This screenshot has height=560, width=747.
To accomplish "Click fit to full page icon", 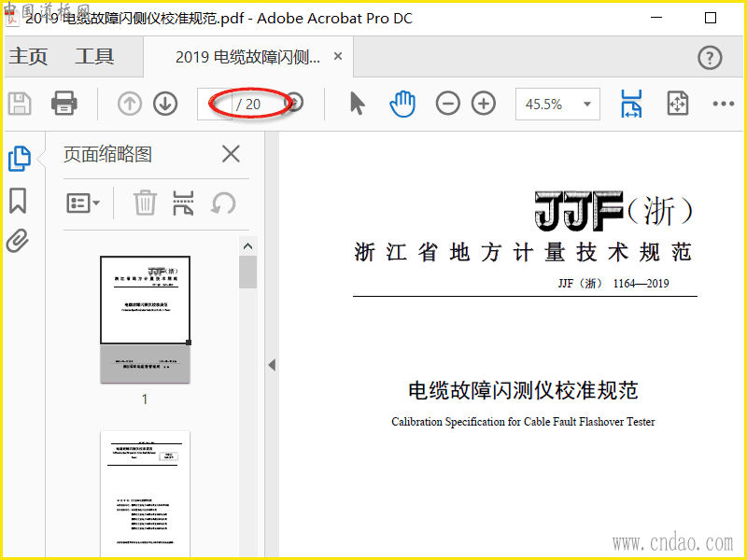I will tap(678, 104).
